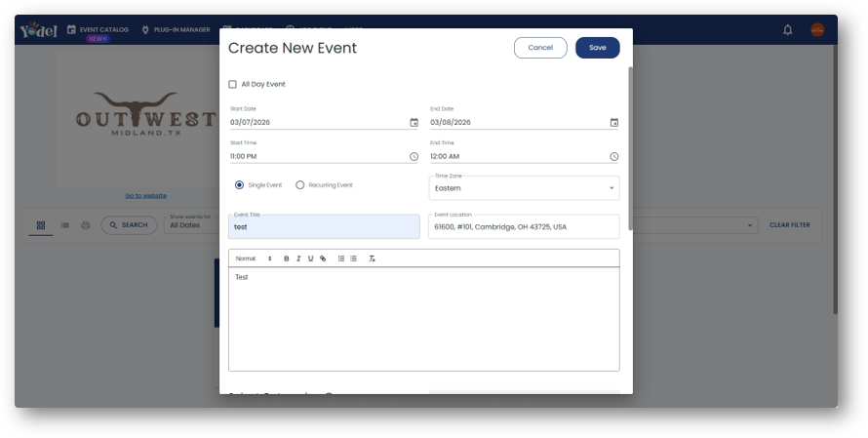The width and height of the screenshot is (868, 438).
Task: Switch to list view of events
Action: click(64, 225)
